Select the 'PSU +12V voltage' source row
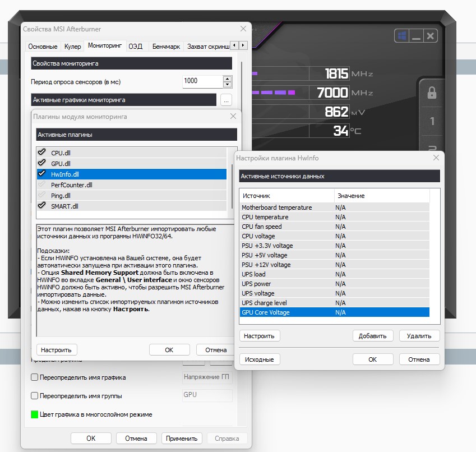The height and width of the screenshot is (452, 476). (335, 265)
